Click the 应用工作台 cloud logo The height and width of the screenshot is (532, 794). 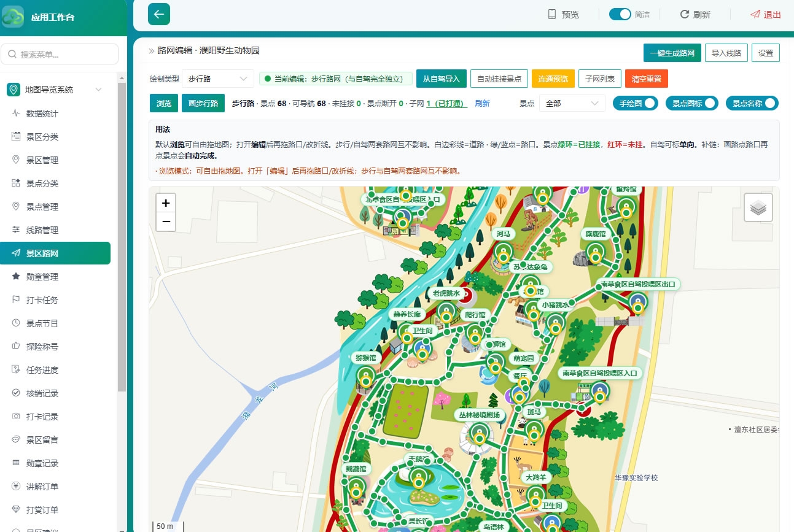(13, 17)
